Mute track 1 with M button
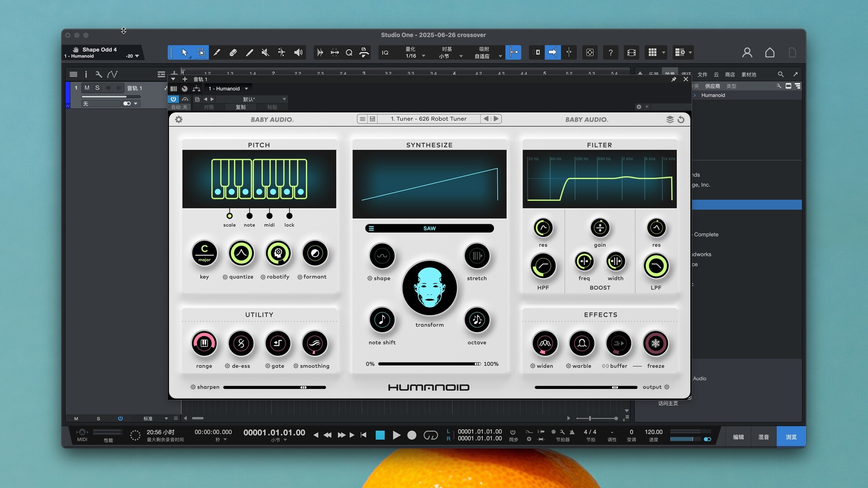This screenshot has height=488, width=868. coord(87,88)
